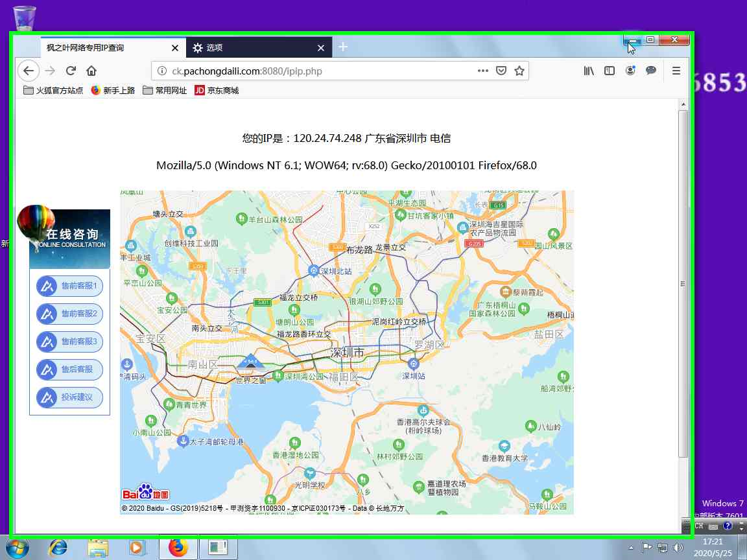Open the 常用网址 bookmarks folder

165,91
